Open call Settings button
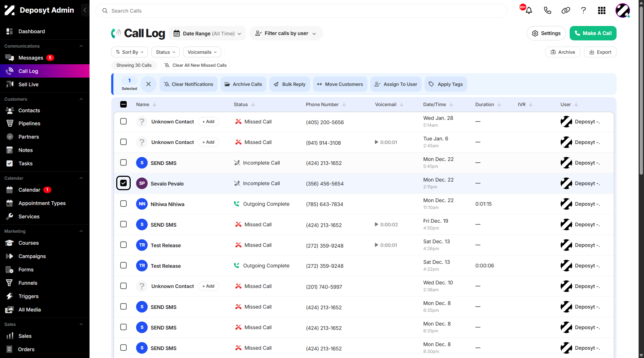The width and height of the screenshot is (644, 358). pyautogui.click(x=546, y=33)
